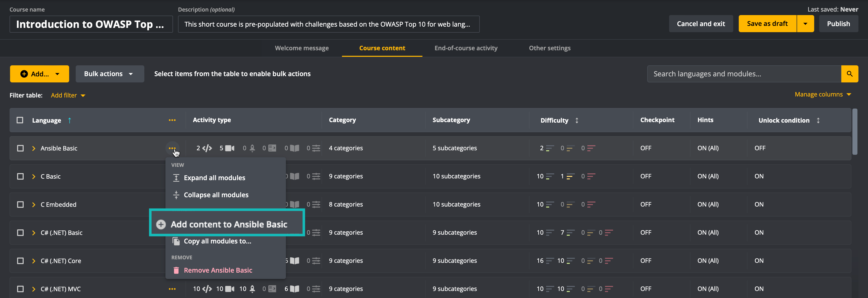Click the C Basic medium difficulty bars icon

571,176
